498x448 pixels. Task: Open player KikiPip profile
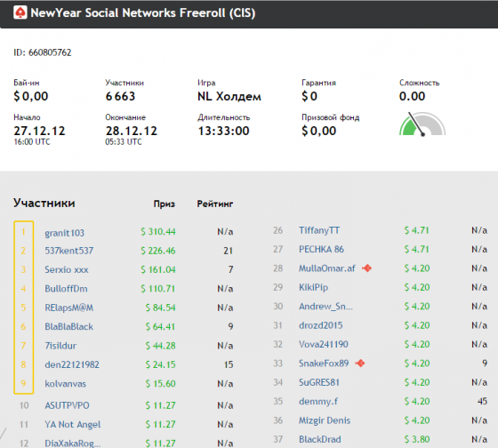pos(313,287)
